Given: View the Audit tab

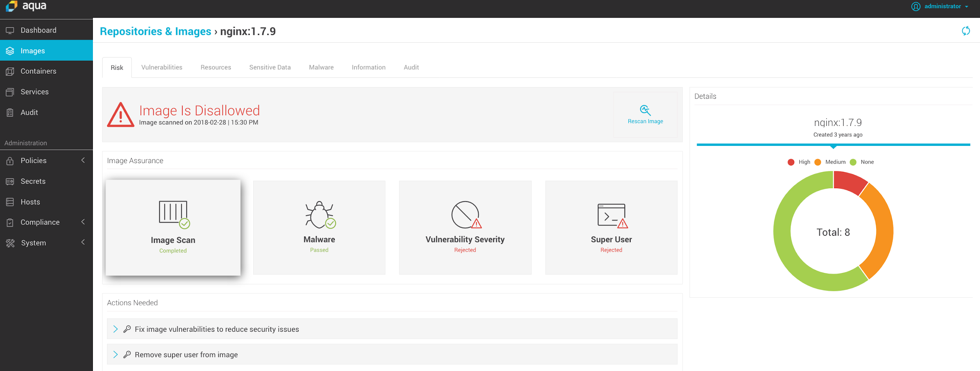Looking at the screenshot, I should 412,67.
